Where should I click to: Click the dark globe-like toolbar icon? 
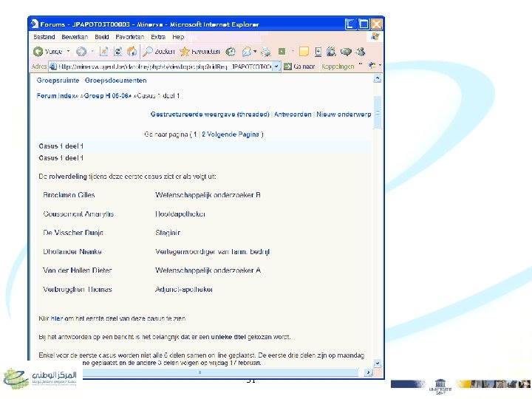[x=331, y=52]
